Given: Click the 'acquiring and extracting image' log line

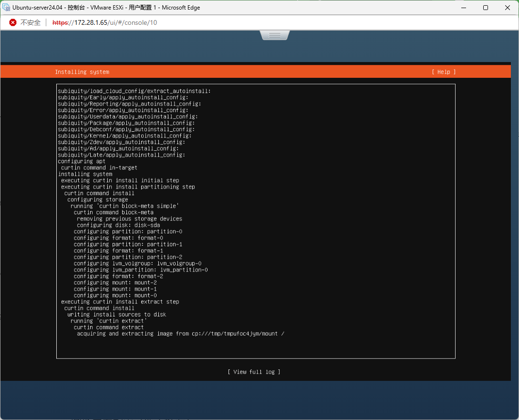Looking at the screenshot, I should tap(180, 334).
